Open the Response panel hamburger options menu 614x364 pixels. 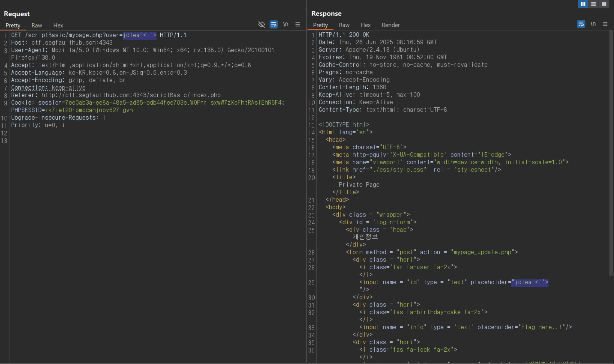tap(605, 24)
